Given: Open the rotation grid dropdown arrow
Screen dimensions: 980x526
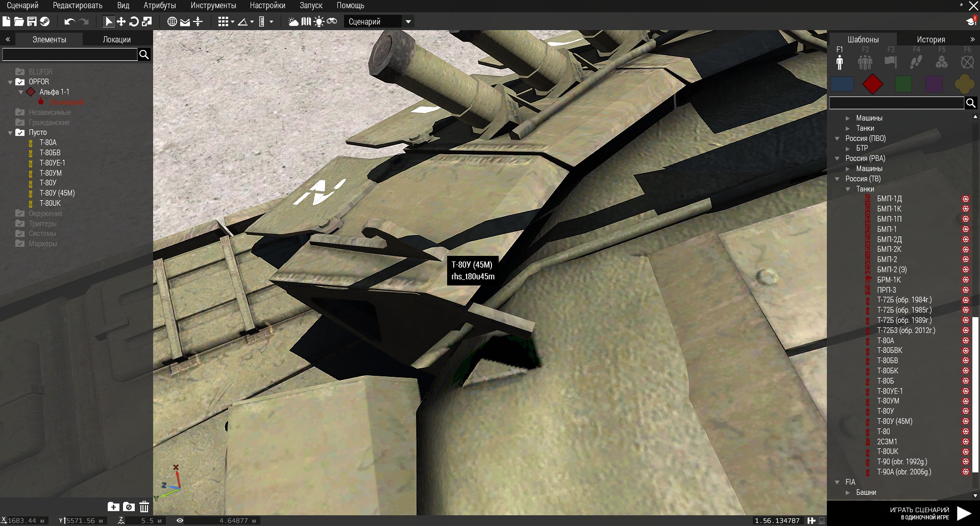Looking at the screenshot, I should (x=252, y=22).
